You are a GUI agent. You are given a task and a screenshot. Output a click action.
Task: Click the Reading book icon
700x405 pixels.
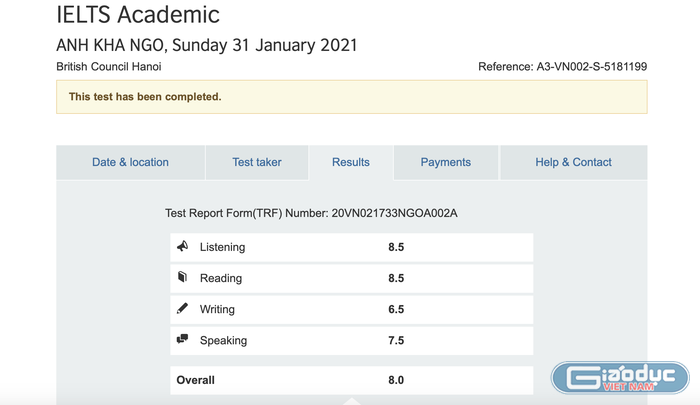tap(182, 277)
